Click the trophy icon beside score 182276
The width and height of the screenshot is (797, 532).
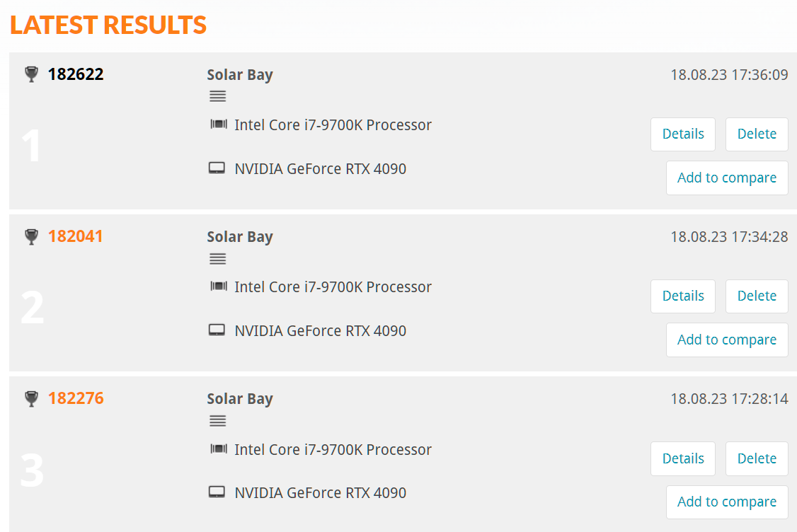tap(31, 398)
